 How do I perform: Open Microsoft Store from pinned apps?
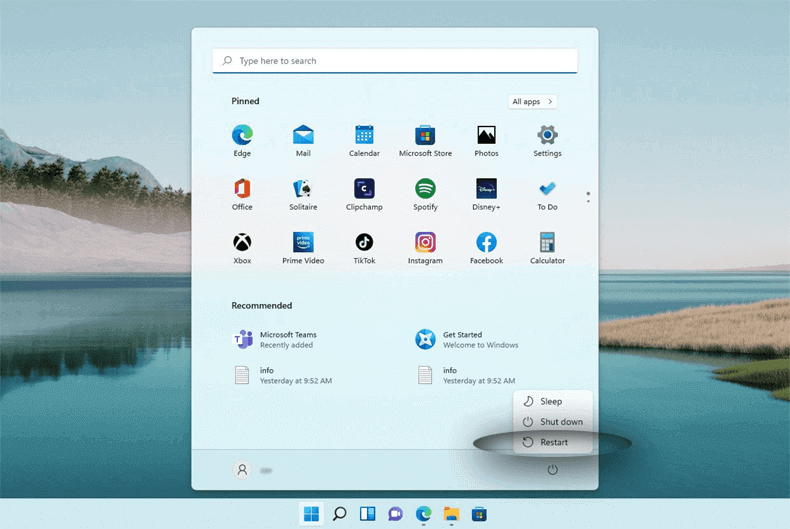(x=425, y=141)
